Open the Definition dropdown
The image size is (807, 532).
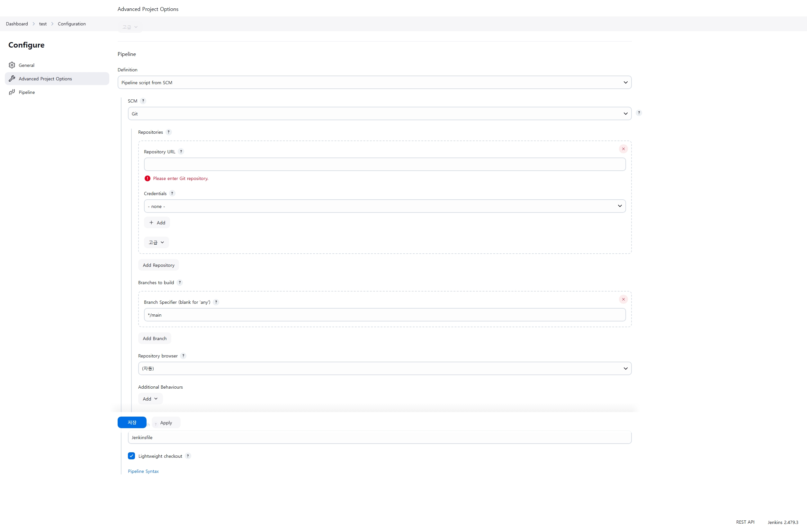pyautogui.click(x=374, y=82)
